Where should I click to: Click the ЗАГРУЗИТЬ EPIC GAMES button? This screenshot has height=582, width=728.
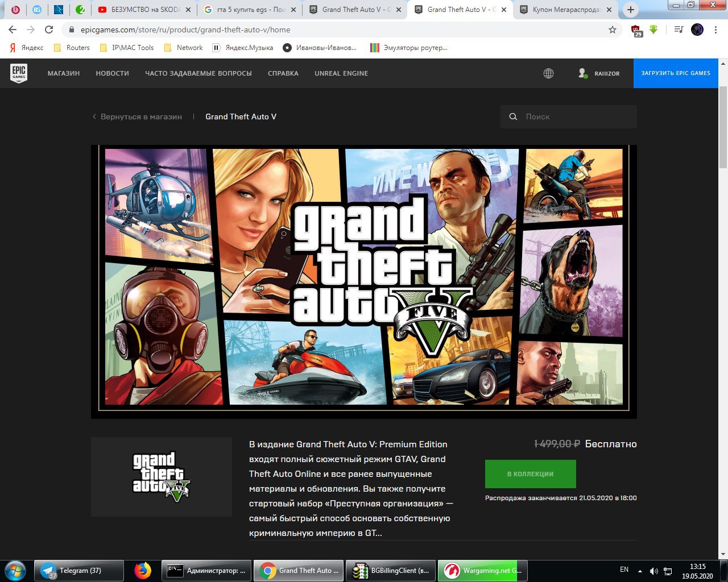pos(676,73)
